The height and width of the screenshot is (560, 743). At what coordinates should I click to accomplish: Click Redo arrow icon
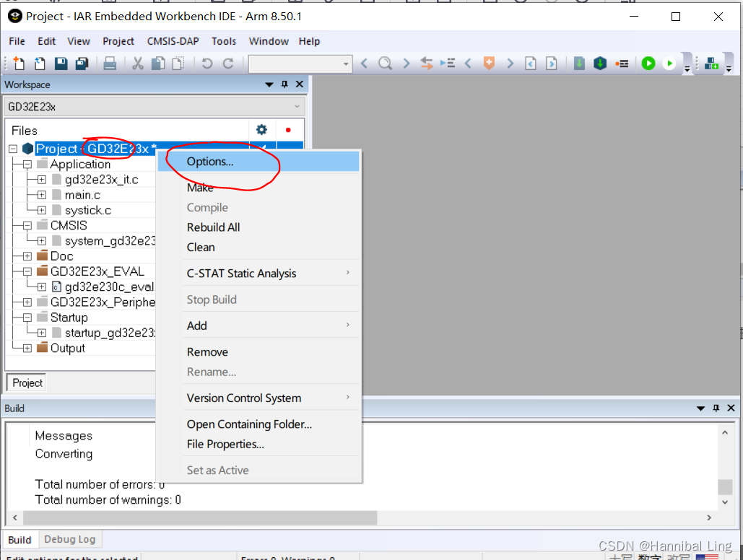coord(228,63)
